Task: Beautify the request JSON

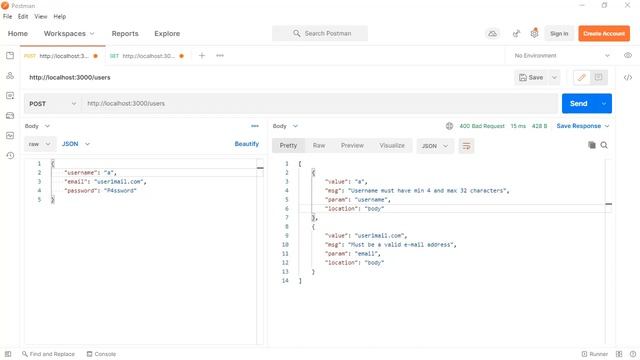Action: (x=247, y=144)
